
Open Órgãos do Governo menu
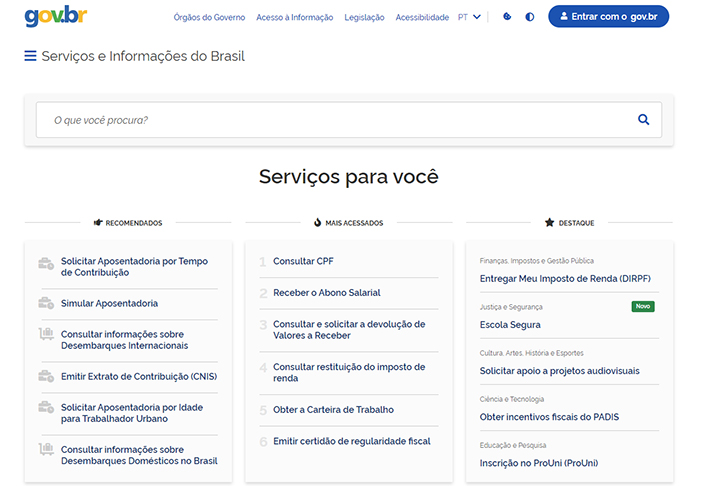tap(209, 18)
